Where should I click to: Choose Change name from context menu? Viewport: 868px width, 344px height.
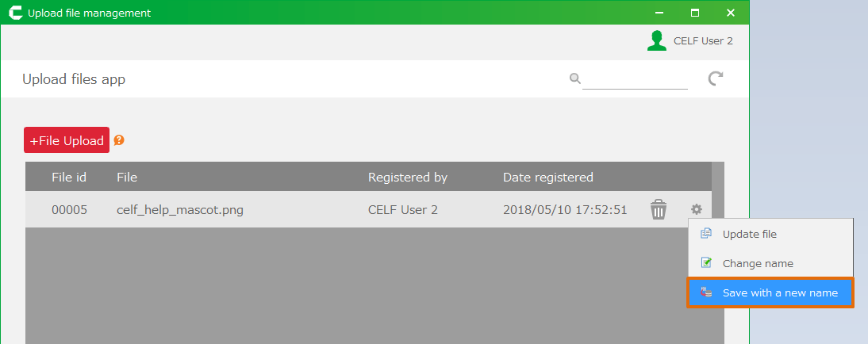pos(757,263)
